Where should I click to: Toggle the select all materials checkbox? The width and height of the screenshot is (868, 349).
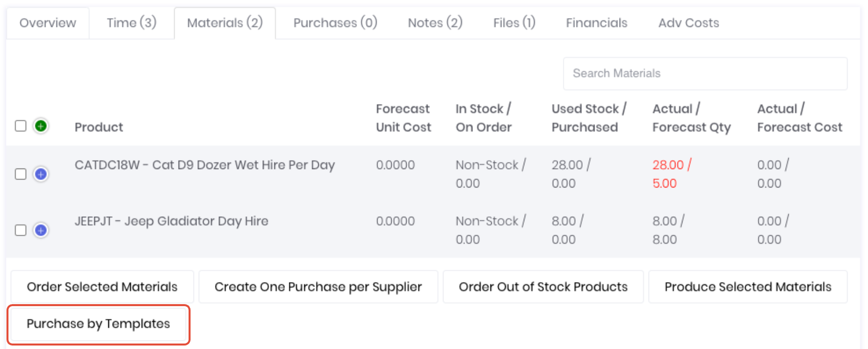(x=20, y=126)
